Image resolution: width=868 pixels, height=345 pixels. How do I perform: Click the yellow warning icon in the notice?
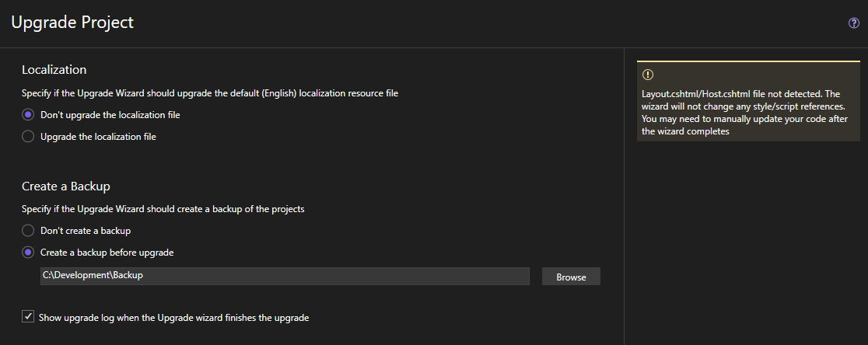pyautogui.click(x=647, y=75)
